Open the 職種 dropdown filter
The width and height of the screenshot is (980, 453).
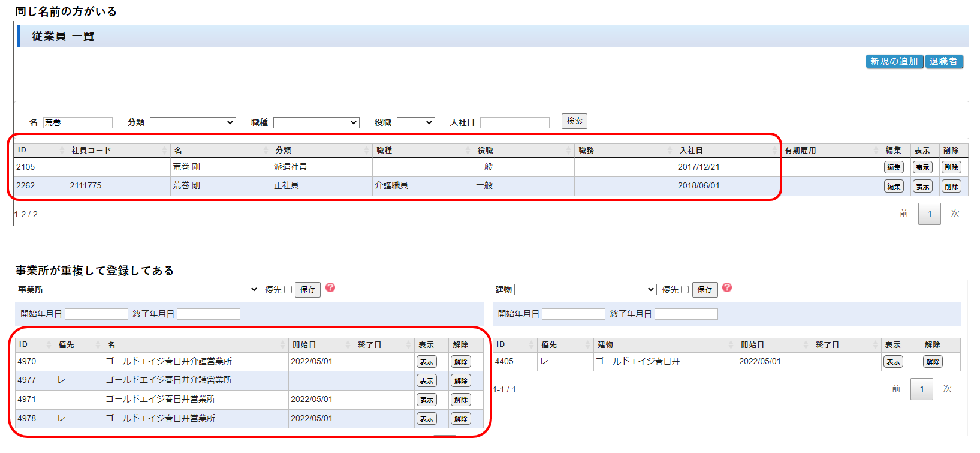click(x=316, y=122)
